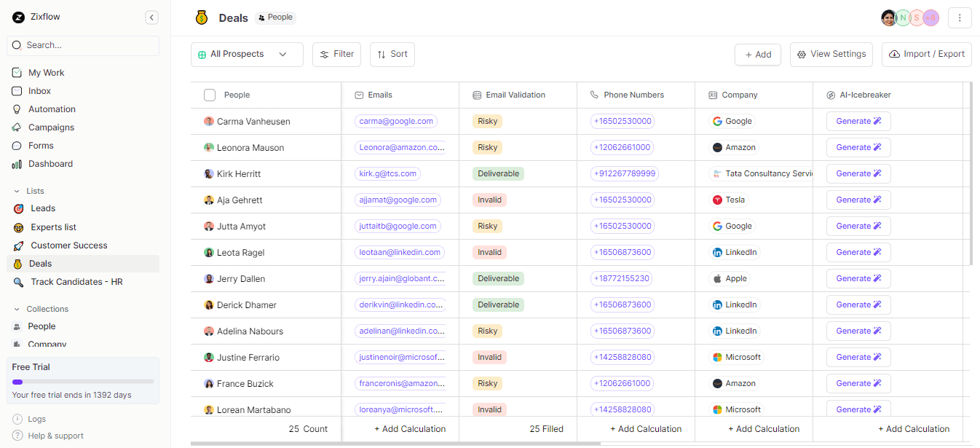Click inside the Search field

tap(82, 46)
